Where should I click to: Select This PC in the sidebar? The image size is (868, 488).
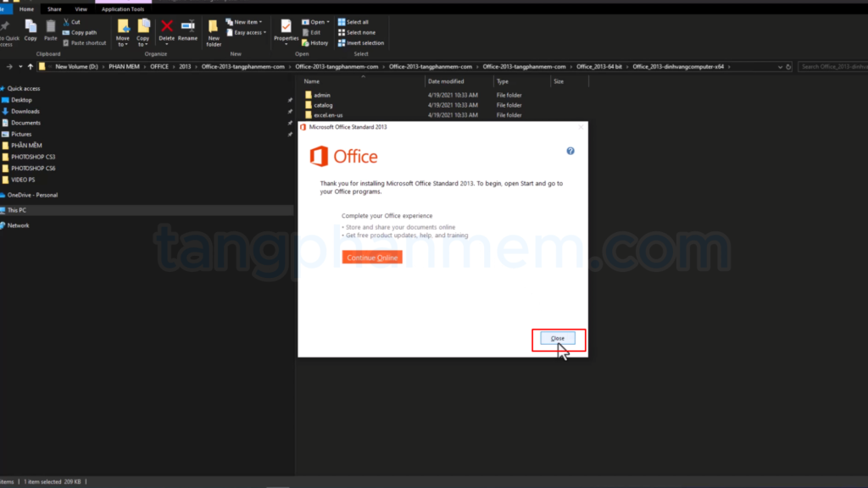point(17,210)
